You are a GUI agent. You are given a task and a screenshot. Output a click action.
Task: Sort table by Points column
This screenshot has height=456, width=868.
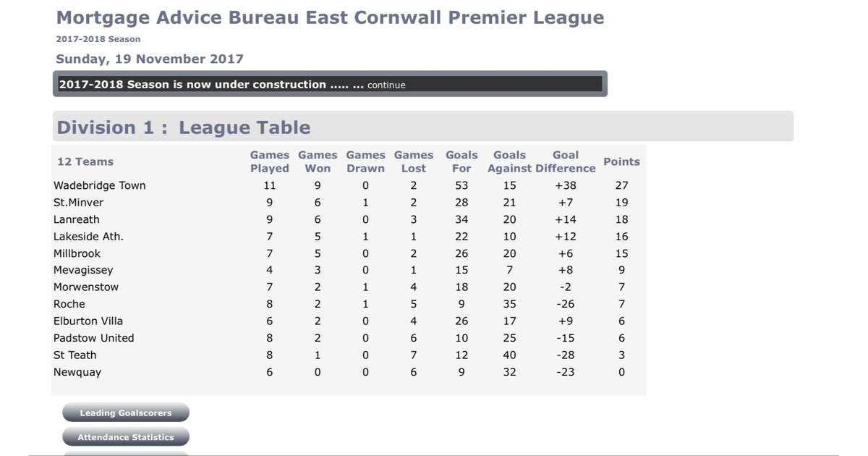point(621,162)
